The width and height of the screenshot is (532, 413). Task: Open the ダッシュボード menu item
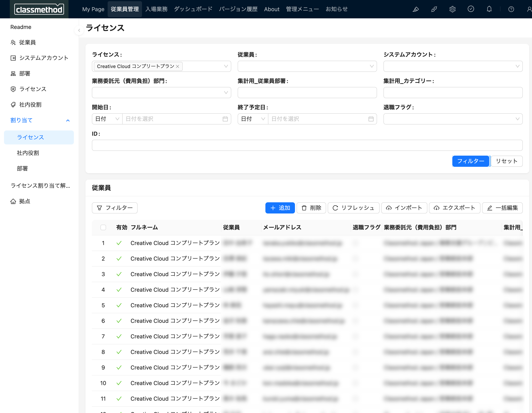pos(193,9)
